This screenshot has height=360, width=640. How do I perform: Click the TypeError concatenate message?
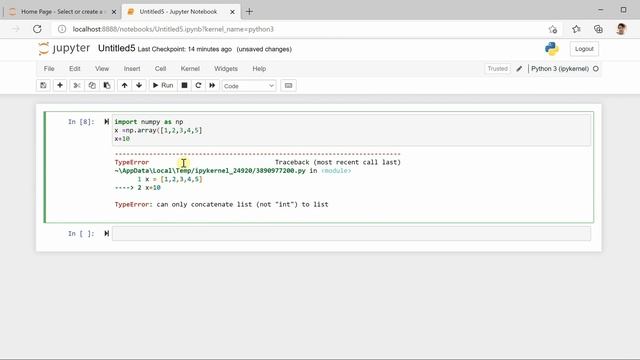tap(221, 204)
